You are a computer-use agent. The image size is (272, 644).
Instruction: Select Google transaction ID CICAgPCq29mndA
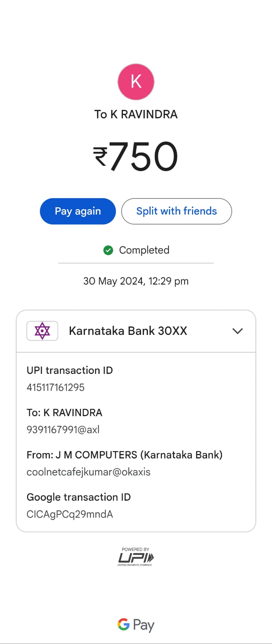[70, 514]
